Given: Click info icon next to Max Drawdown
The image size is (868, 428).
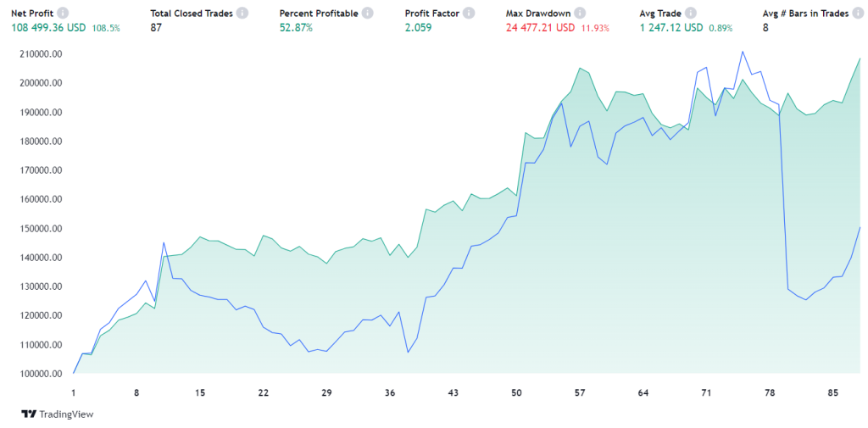Looking at the screenshot, I should coord(580,14).
